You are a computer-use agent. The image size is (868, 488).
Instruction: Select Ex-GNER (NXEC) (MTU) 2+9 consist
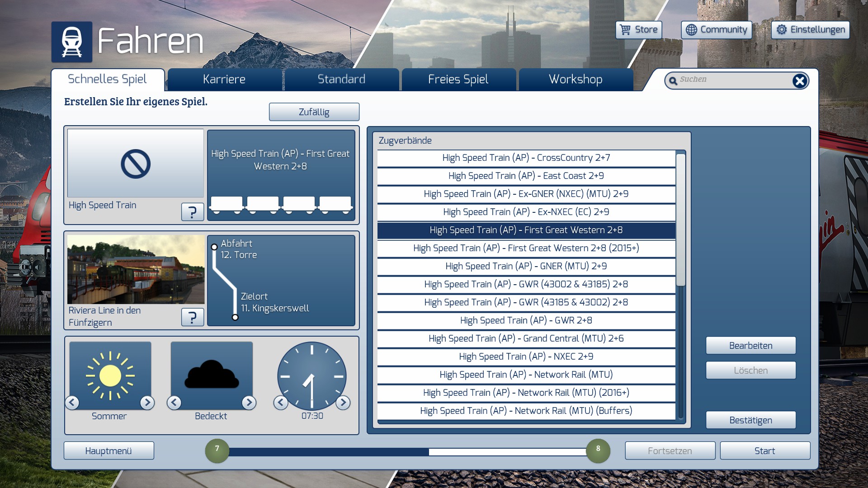click(x=526, y=194)
